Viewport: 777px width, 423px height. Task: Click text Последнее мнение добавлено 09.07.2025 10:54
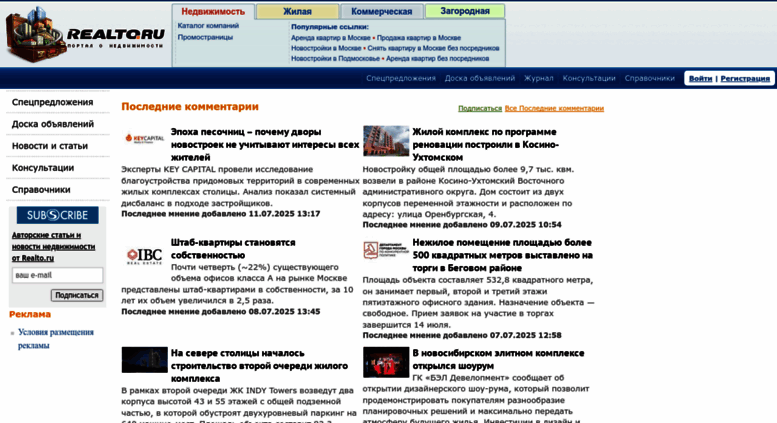(x=462, y=224)
